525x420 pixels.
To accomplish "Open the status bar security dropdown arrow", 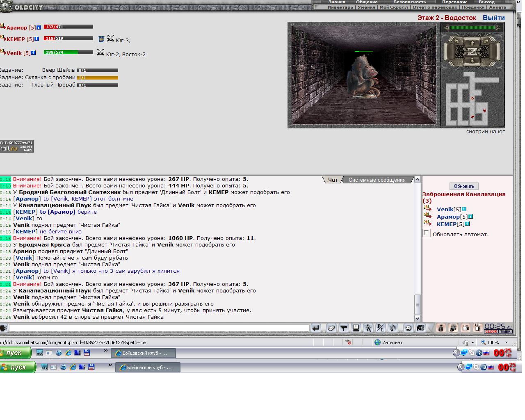I will [472, 342].
